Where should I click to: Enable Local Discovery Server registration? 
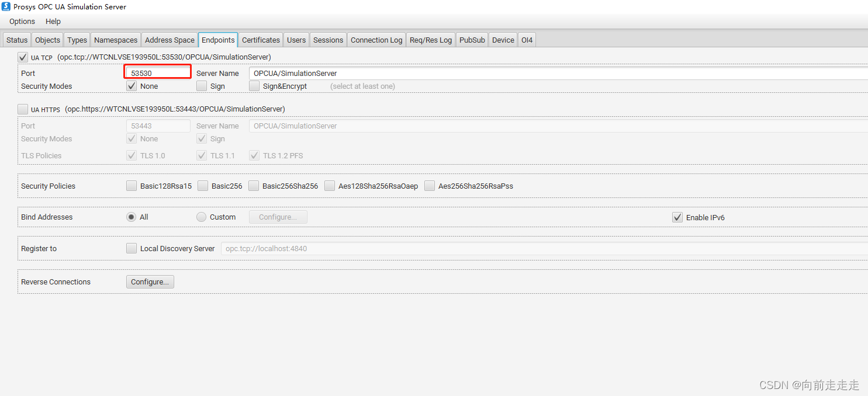click(132, 248)
